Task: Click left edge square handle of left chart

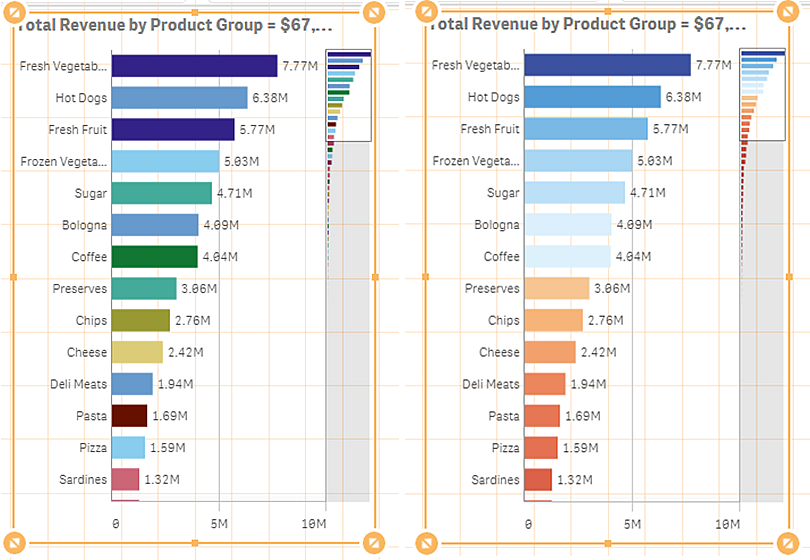Action: pos(13,277)
